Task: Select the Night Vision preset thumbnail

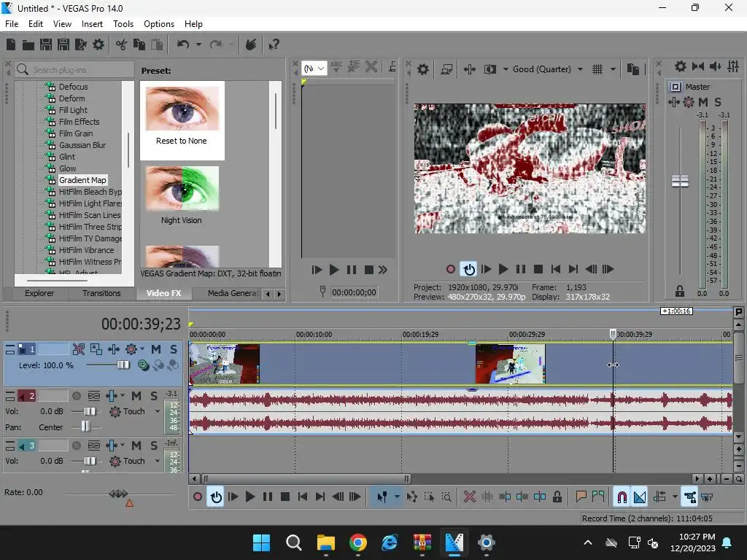Action: tap(182, 189)
